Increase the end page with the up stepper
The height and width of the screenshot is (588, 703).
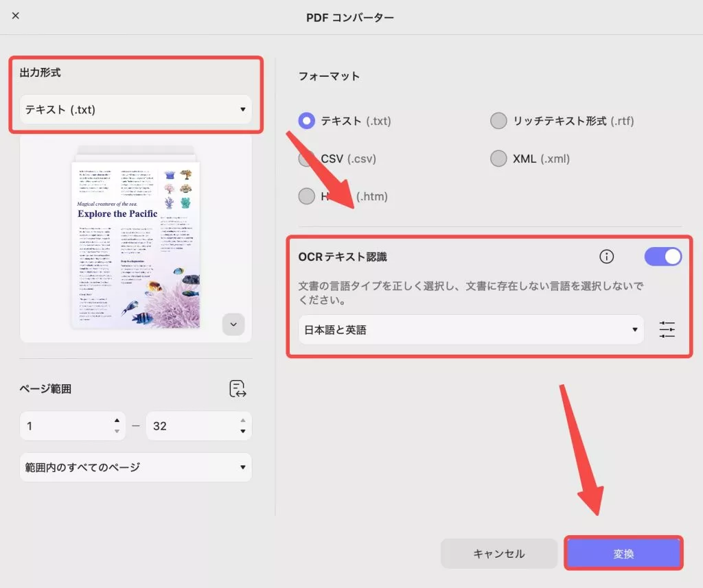coord(243,421)
